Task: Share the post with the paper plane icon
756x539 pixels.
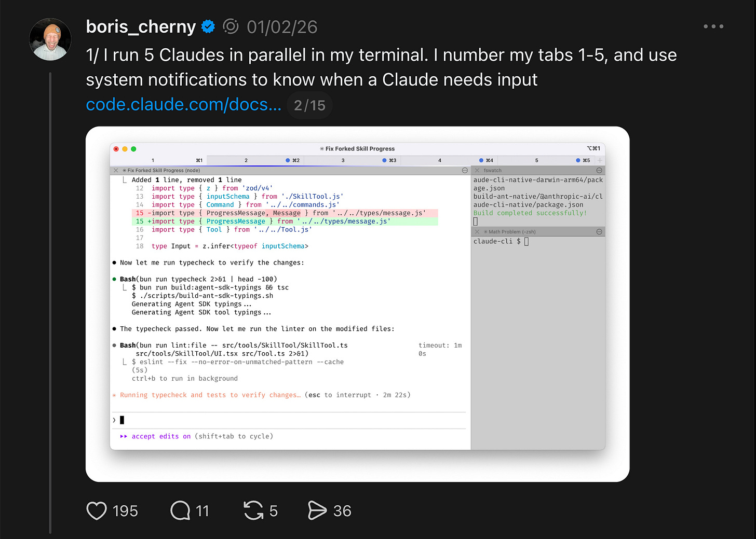Action: 317,511
